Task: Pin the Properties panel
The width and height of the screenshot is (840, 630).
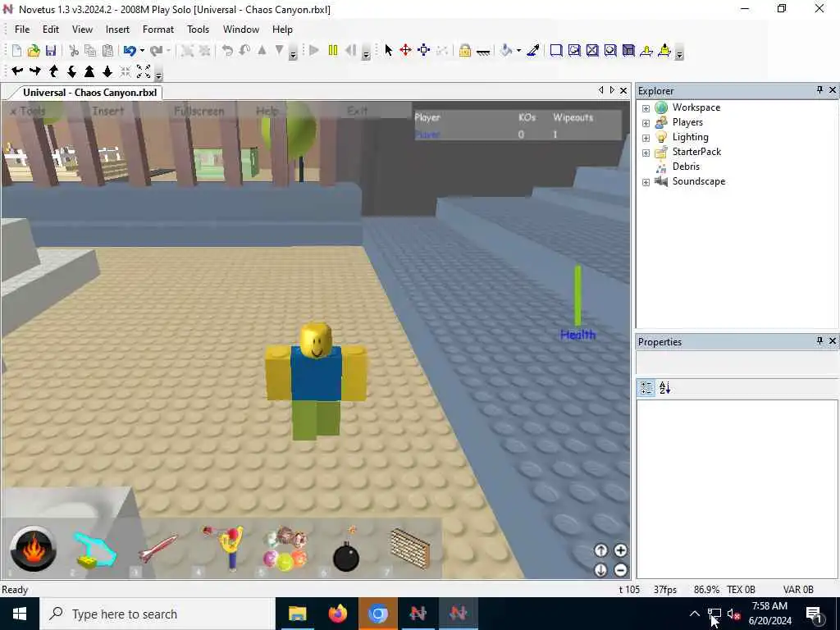Action: click(819, 340)
